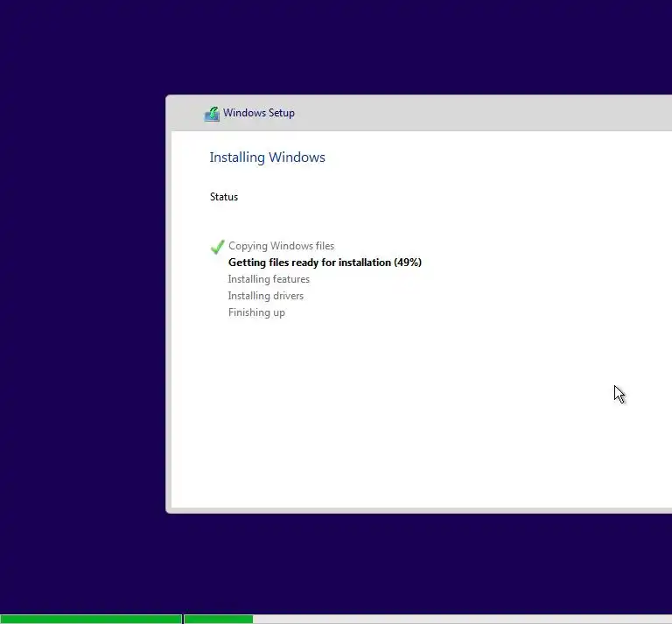The height and width of the screenshot is (624, 672).
Task: Click the green checkmark beside Copying Windows files
Action: 218,247
